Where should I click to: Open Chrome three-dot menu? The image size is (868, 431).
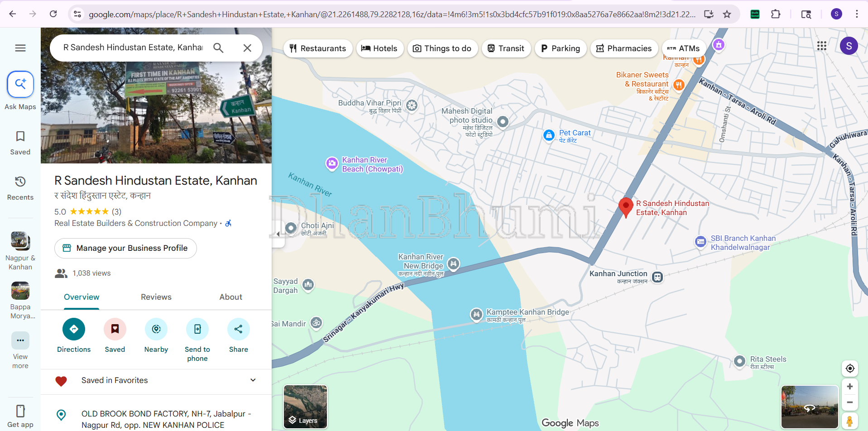(x=857, y=14)
